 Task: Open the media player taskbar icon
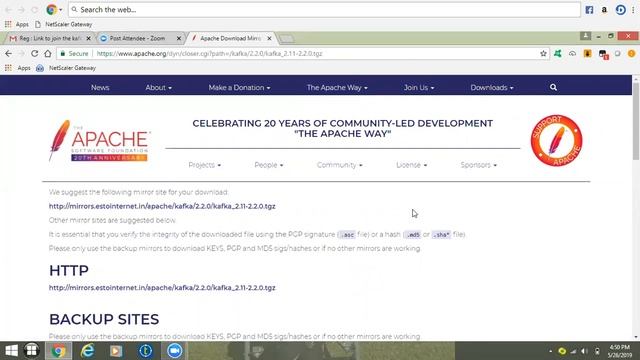click(x=116, y=351)
